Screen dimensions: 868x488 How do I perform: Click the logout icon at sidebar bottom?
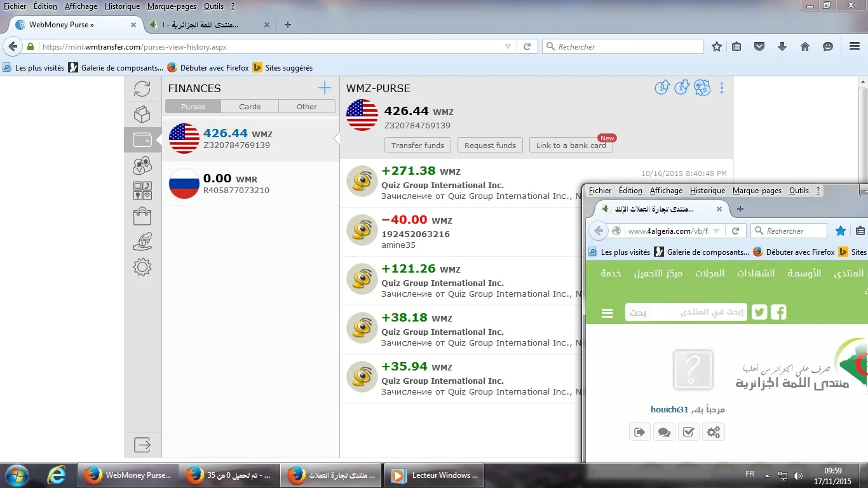[x=142, y=444]
